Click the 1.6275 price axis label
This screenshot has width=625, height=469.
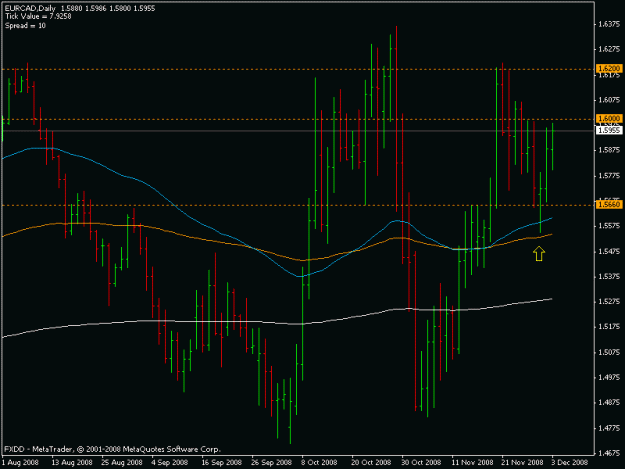609,49
